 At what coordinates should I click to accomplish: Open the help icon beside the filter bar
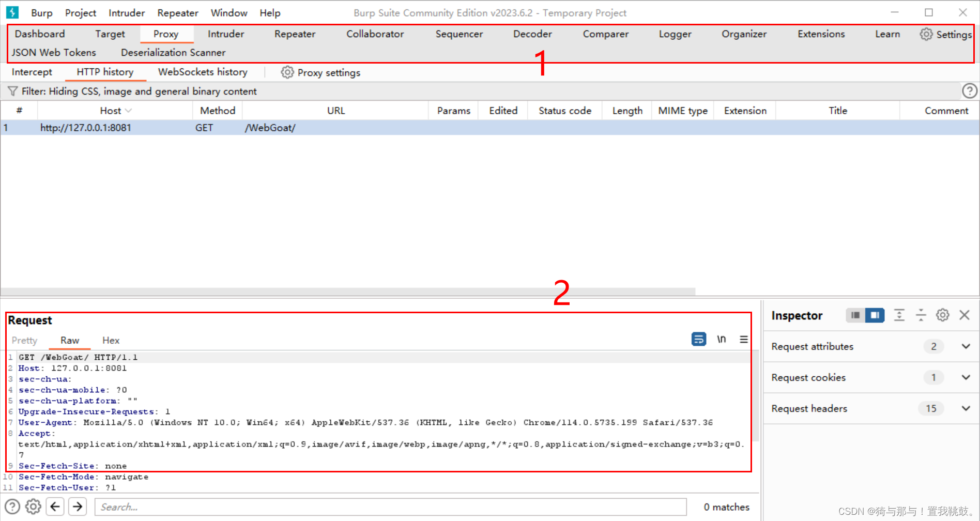pos(969,91)
